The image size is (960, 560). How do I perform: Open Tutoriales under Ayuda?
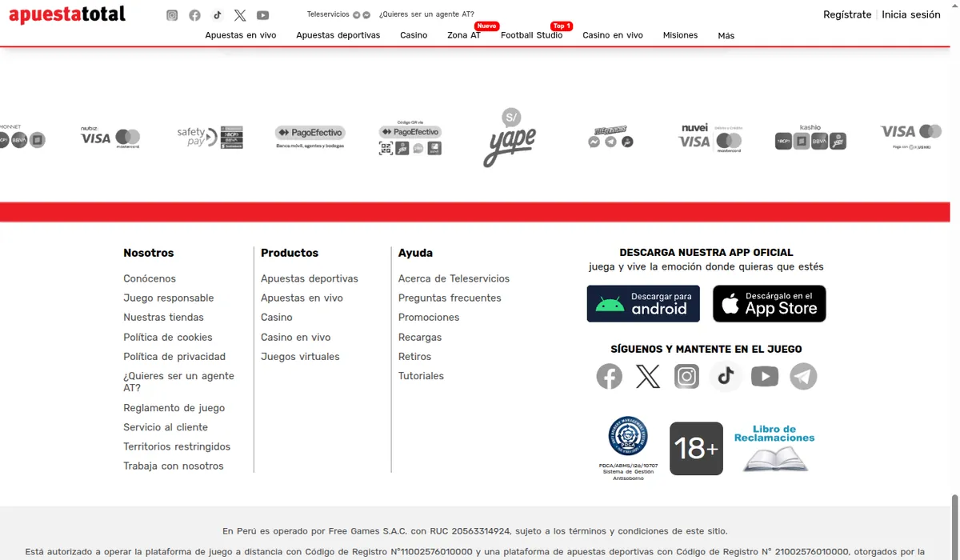pyautogui.click(x=421, y=376)
